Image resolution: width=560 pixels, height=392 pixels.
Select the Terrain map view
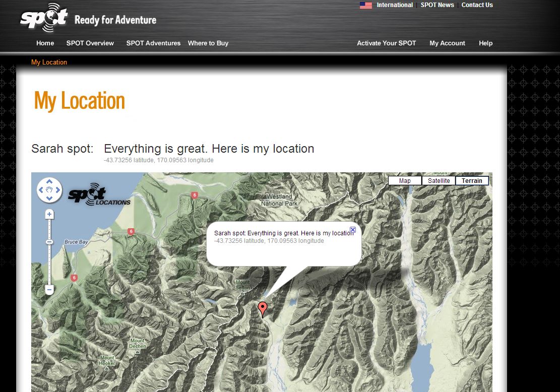472,181
